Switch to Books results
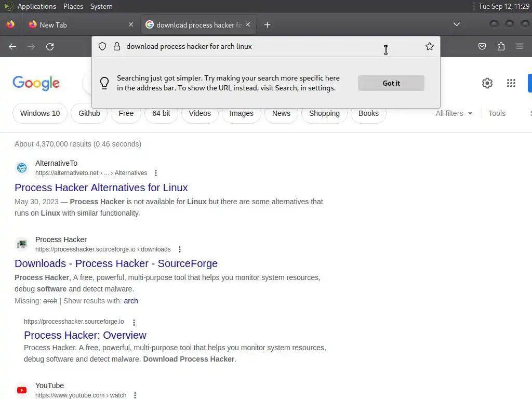Viewport: 532px width, 399px height. (x=368, y=113)
